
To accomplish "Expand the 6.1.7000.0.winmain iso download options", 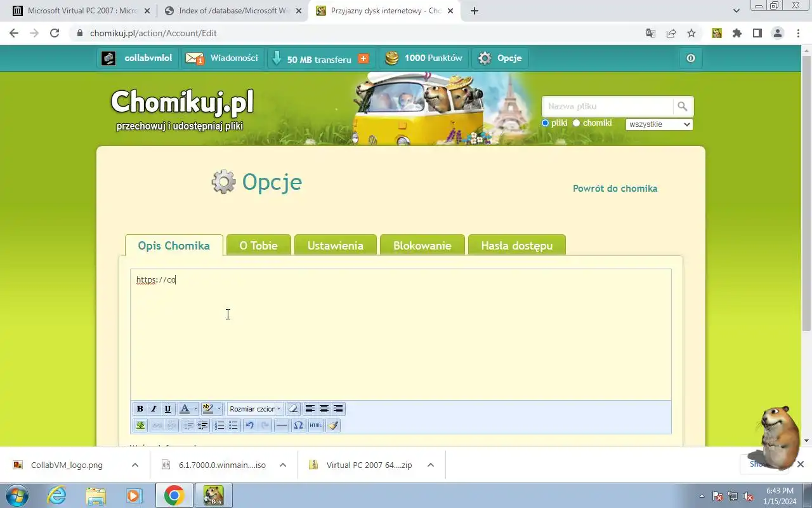I will [283, 465].
